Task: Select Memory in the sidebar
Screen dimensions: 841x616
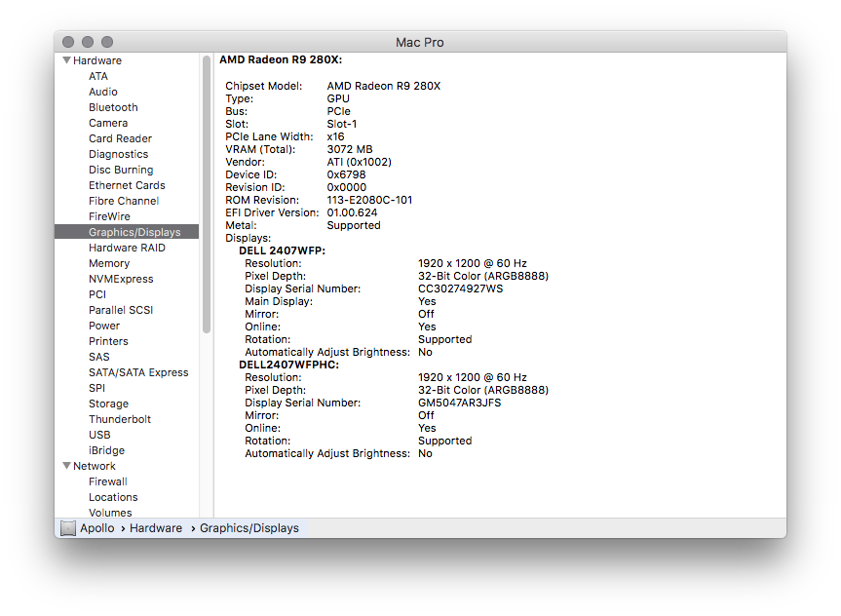Action: 109,263
